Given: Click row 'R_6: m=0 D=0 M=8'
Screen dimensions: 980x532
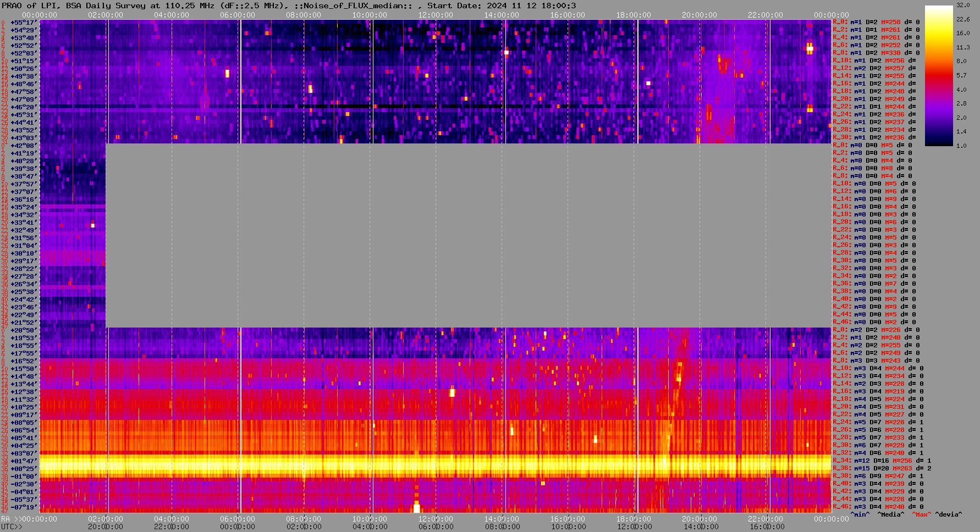Looking at the screenshot, I should (x=873, y=168).
